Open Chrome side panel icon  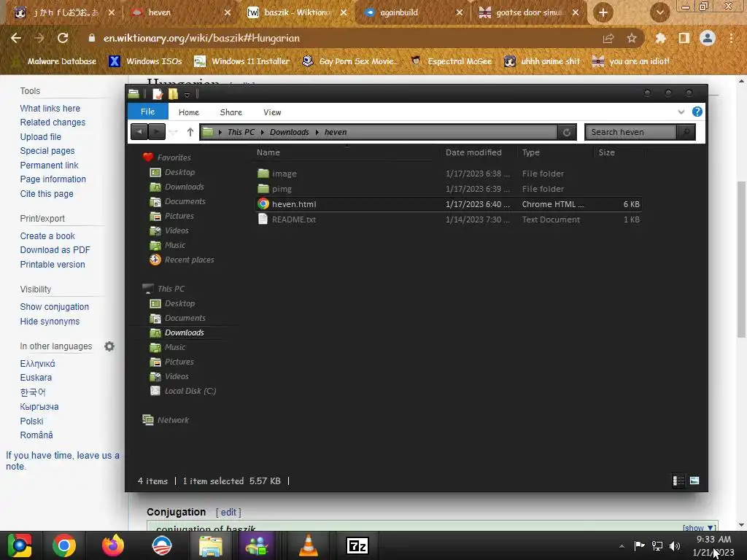coord(684,38)
